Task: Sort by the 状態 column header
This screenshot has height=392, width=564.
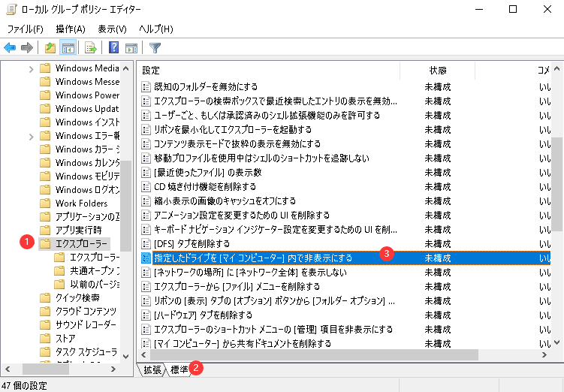Action: (437, 70)
